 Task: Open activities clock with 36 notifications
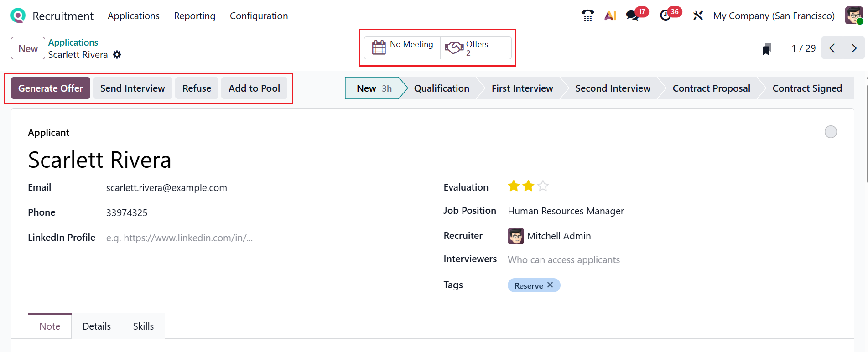[x=666, y=16]
